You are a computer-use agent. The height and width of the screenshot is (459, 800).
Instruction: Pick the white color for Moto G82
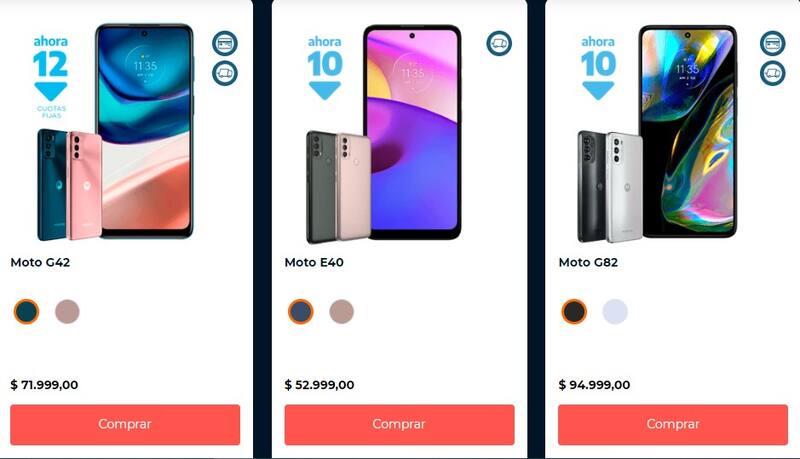click(615, 312)
